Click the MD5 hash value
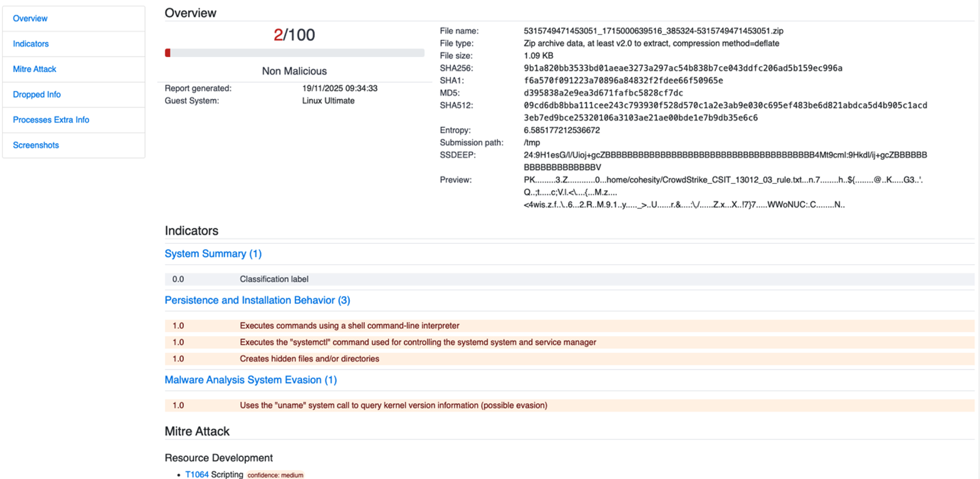 [x=603, y=93]
